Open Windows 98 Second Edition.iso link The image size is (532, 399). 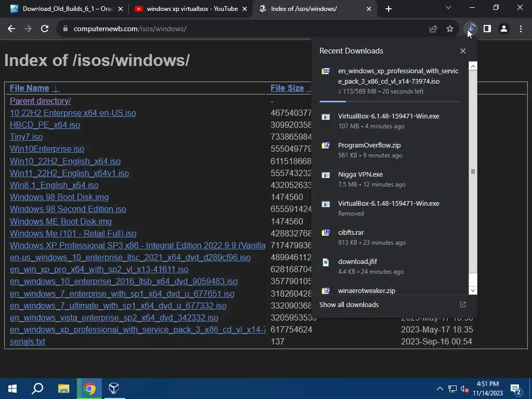click(x=68, y=209)
